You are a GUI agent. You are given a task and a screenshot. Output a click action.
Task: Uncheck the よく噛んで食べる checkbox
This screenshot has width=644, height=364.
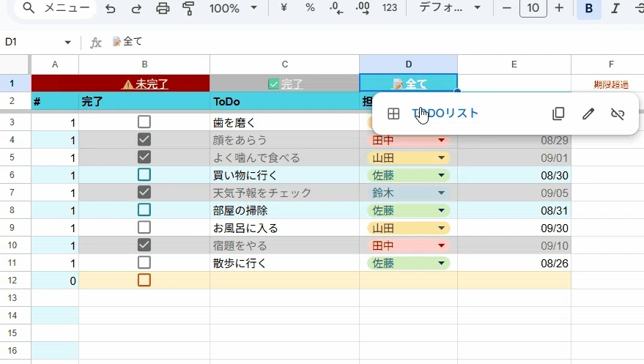coord(144,157)
